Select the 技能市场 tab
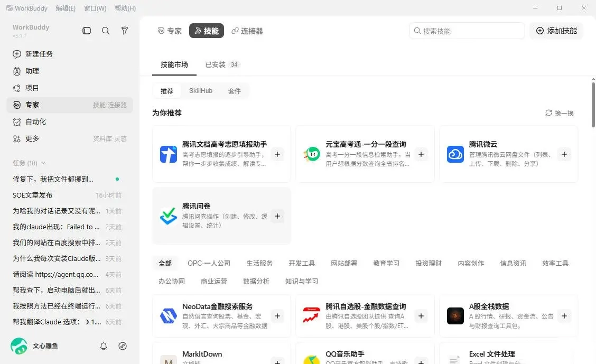The width and height of the screenshot is (596, 364). pyautogui.click(x=174, y=64)
